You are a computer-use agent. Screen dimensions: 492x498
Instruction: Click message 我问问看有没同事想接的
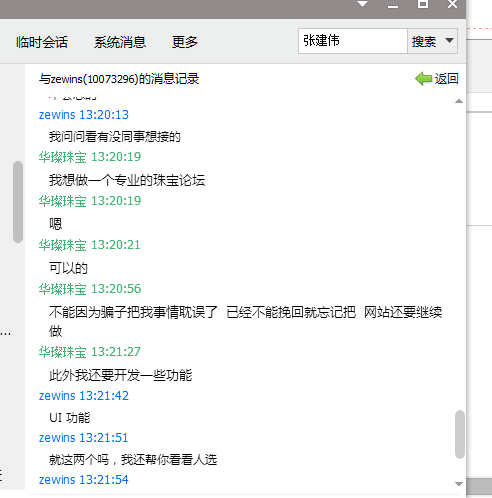pos(115,136)
